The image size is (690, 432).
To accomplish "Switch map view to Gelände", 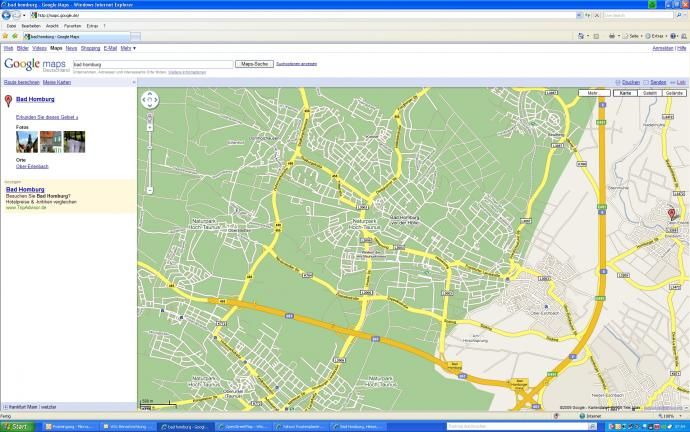I will tap(674, 93).
